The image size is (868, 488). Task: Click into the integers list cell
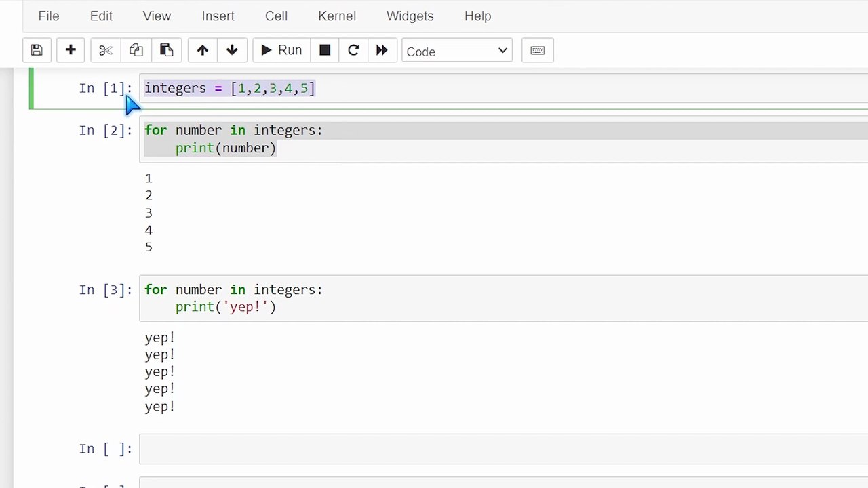pyautogui.click(x=503, y=88)
